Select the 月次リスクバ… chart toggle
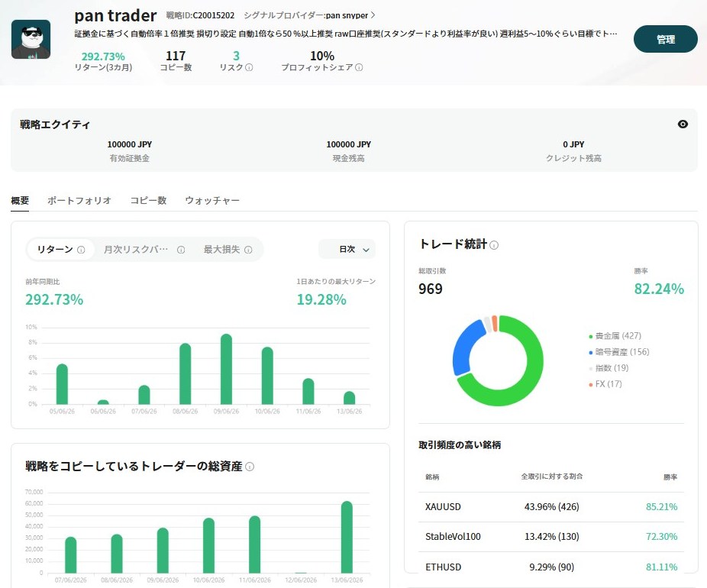This screenshot has height=588, width=707. click(144, 250)
